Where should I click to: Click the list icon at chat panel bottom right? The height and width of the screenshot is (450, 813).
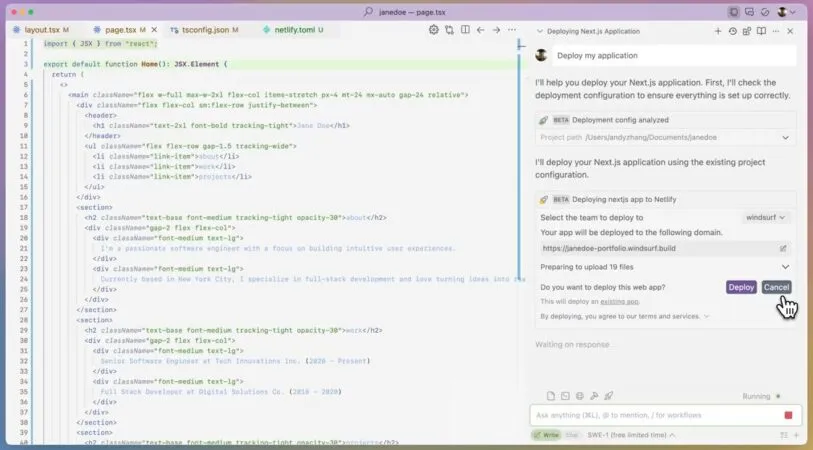(x=784, y=435)
